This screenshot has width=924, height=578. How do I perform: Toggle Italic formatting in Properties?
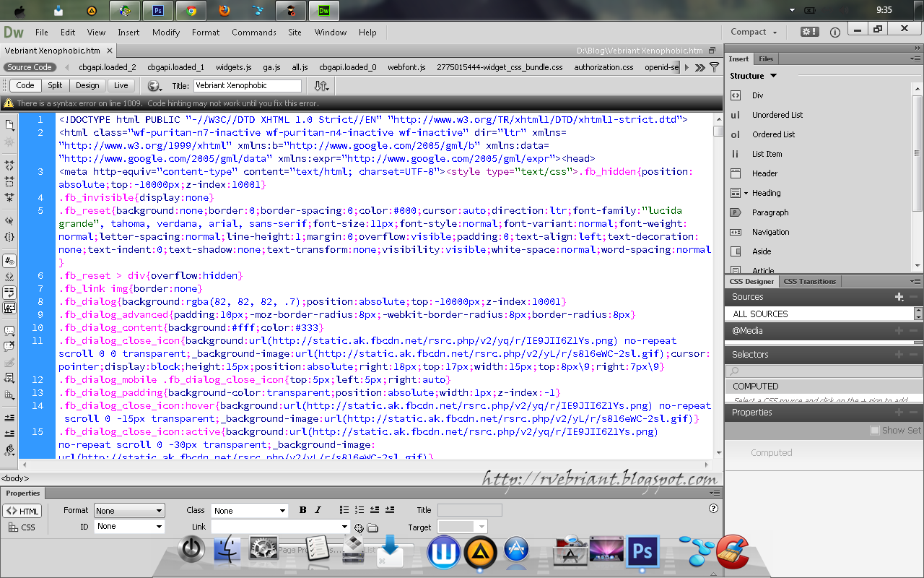[318, 510]
